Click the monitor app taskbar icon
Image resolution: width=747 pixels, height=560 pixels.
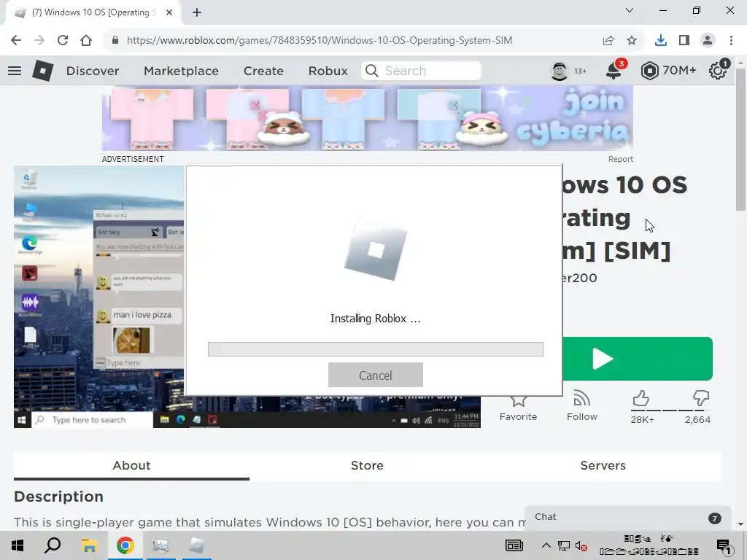160,545
